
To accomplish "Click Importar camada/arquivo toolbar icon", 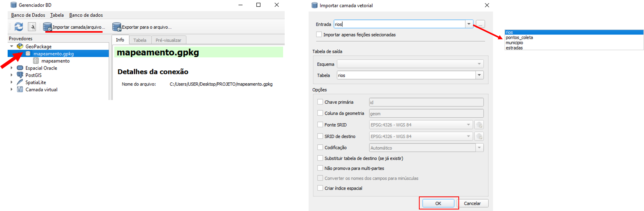I will coord(47,27).
